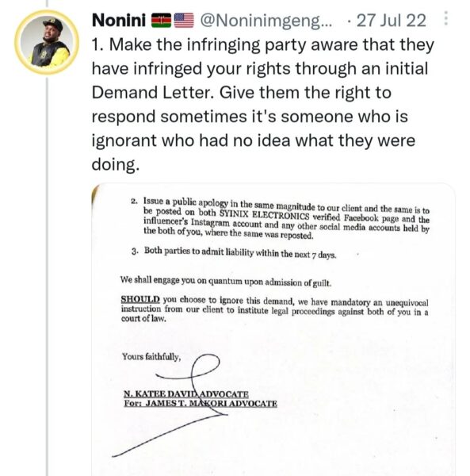Click the For: JAMES T. MAKORI ADVOCATE line

point(201,404)
